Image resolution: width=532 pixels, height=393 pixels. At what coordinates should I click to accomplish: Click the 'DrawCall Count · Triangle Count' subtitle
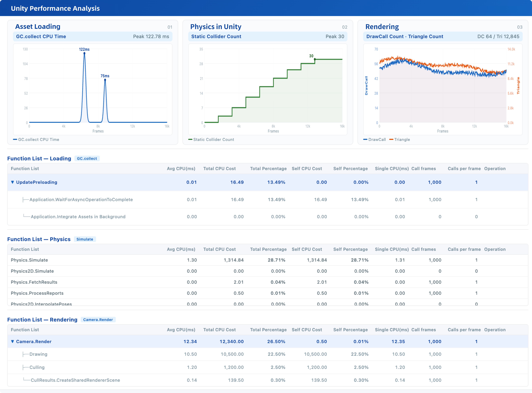[405, 37]
